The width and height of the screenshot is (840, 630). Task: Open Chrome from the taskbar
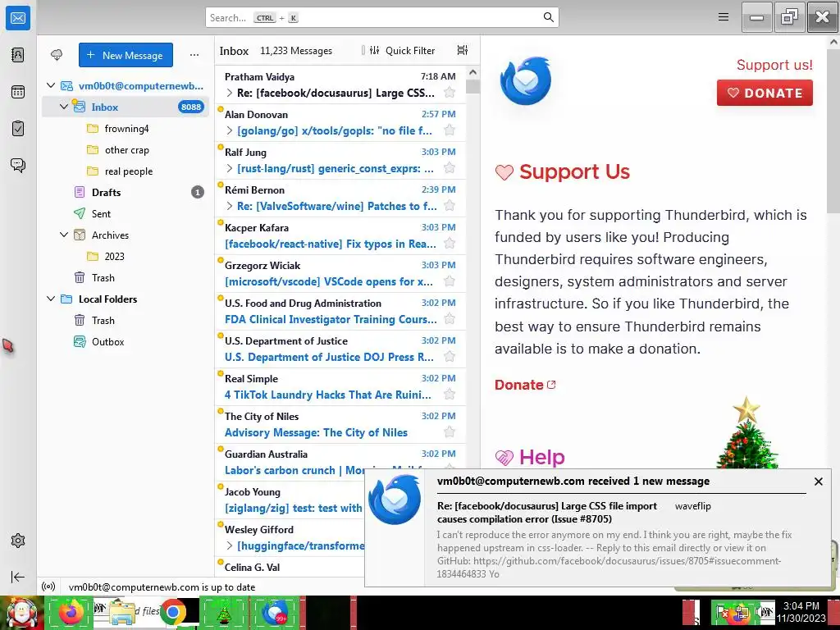click(172, 612)
